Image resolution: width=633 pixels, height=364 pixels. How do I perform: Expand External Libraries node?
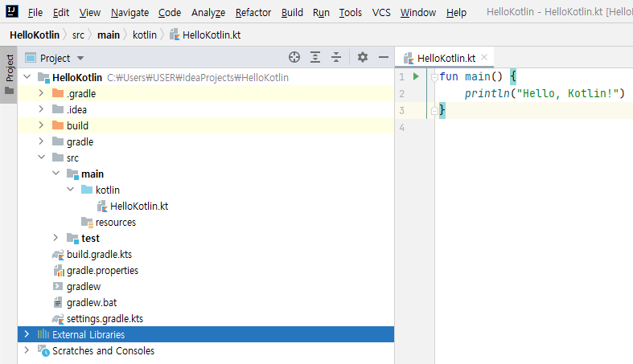[27, 334]
